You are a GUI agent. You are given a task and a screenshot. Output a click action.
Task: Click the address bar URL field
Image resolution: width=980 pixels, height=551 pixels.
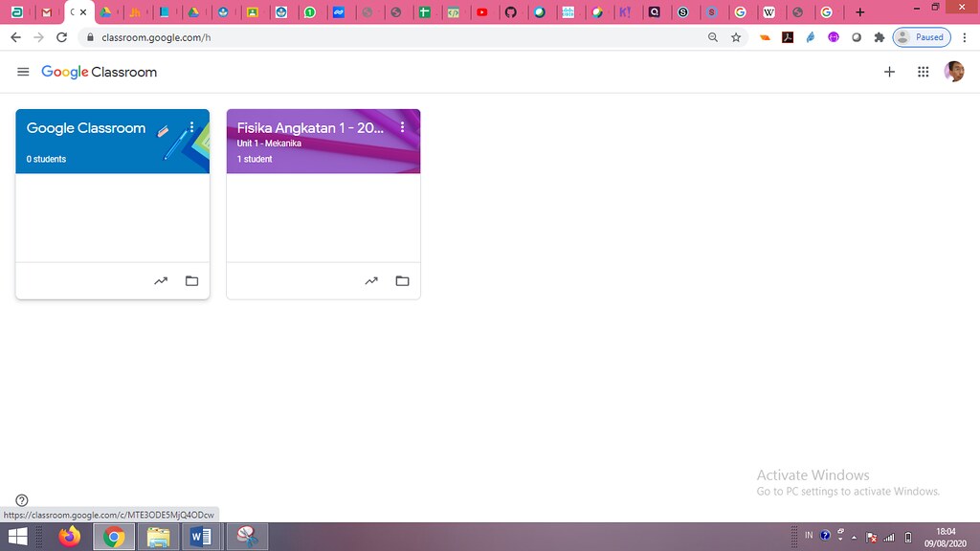point(400,37)
